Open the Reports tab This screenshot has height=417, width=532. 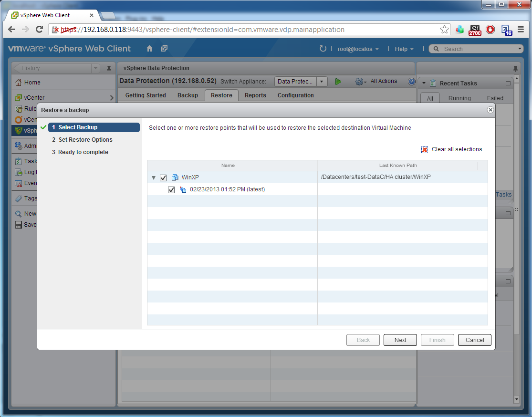point(255,95)
